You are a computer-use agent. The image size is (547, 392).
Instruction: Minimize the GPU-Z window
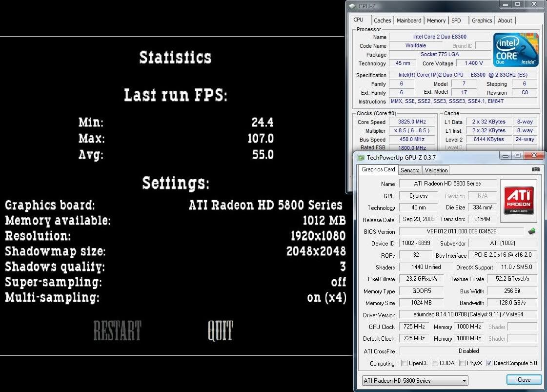coord(505,155)
